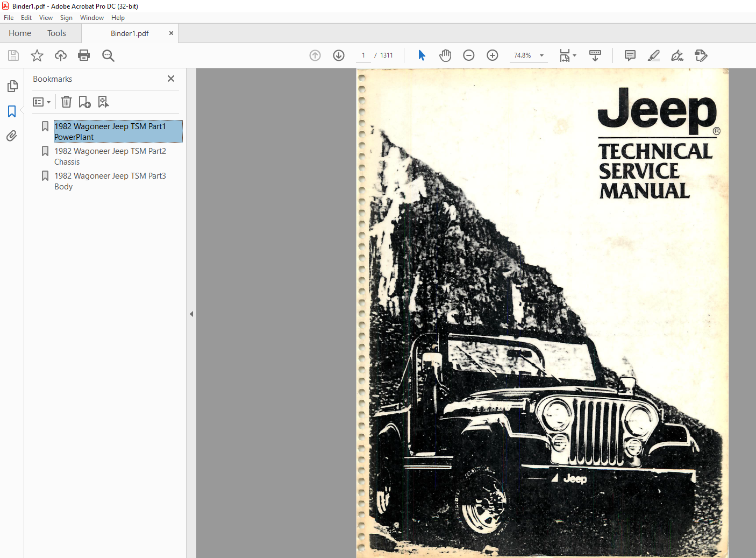Open Send for review tool
756x558 pixels.
click(x=701, y=55)
